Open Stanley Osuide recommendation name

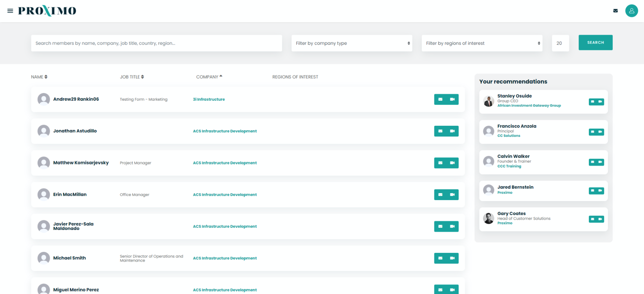(x=515, y=96)
